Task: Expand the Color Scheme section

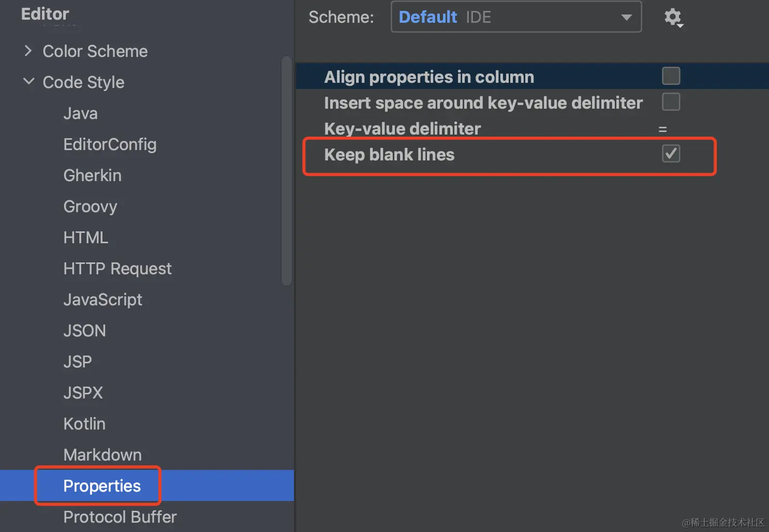Action: pyautogui.click(x=28, y=51)
